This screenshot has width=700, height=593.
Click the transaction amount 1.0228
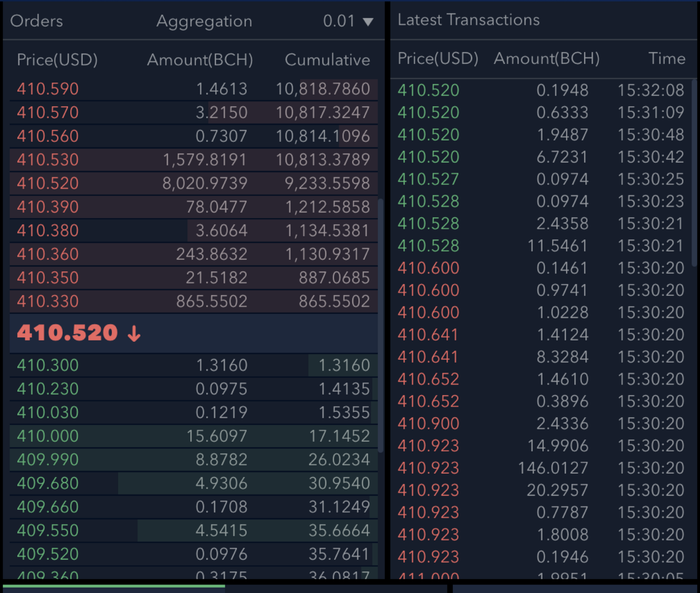pyautogui.click(x=563, y=312)
